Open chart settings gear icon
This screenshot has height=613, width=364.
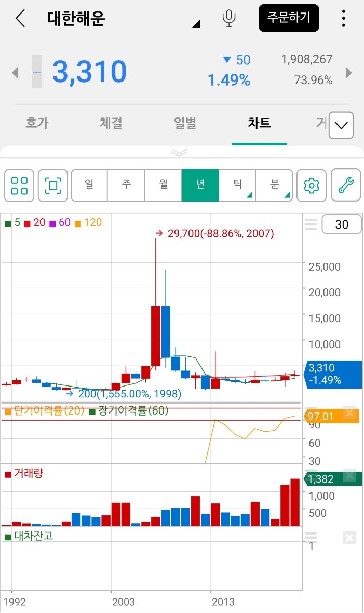click(312, 185)
